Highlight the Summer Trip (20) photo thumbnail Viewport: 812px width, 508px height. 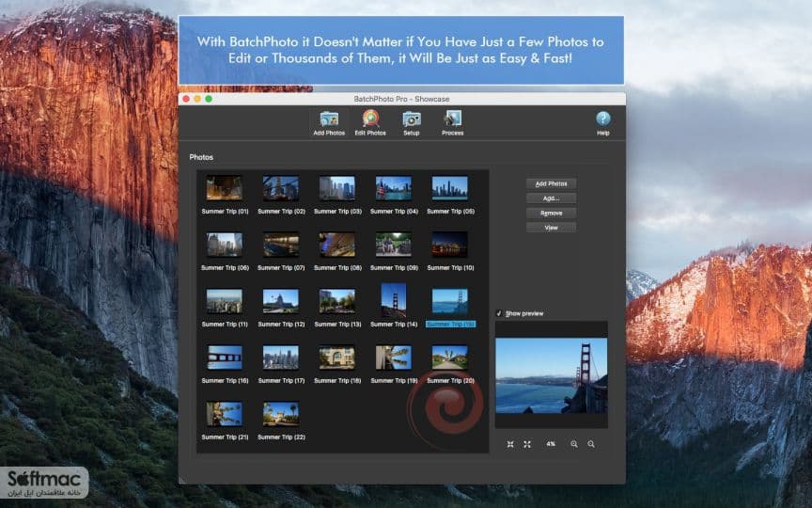450,357
